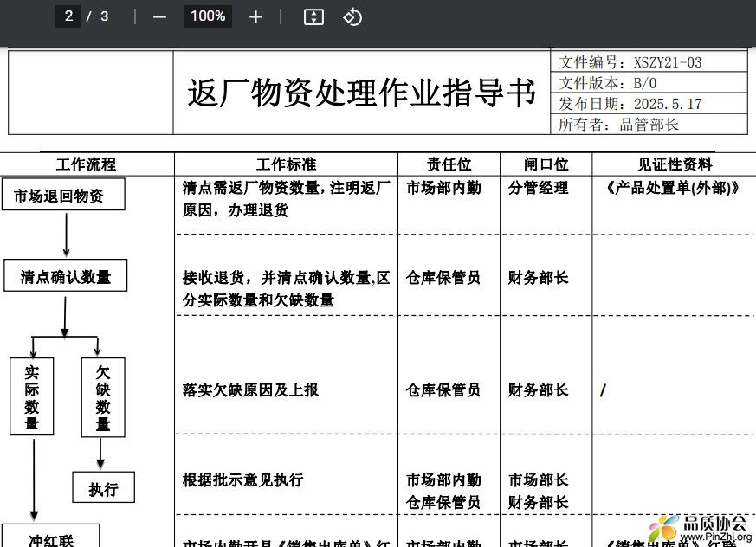
Task: Click the 100% zoom level field
Action: [208, 16]
